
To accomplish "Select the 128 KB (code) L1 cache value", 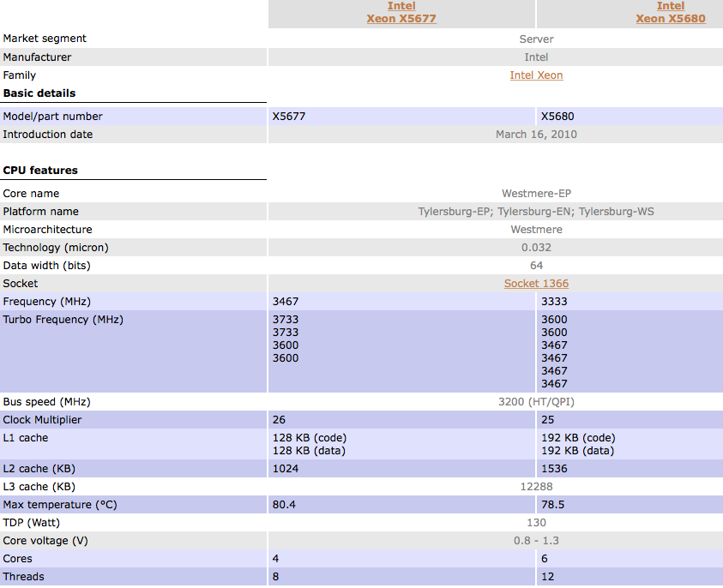I will (x=310, y=438).
